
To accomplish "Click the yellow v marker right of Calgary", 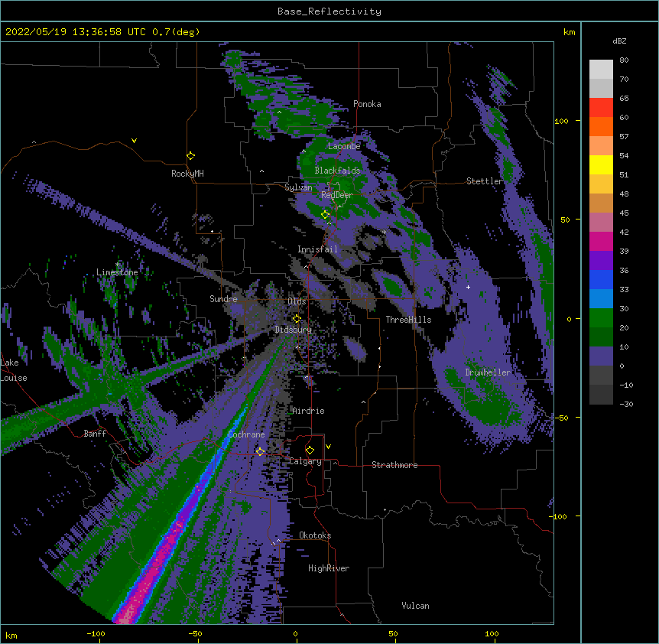I will [x=328, y=447].
